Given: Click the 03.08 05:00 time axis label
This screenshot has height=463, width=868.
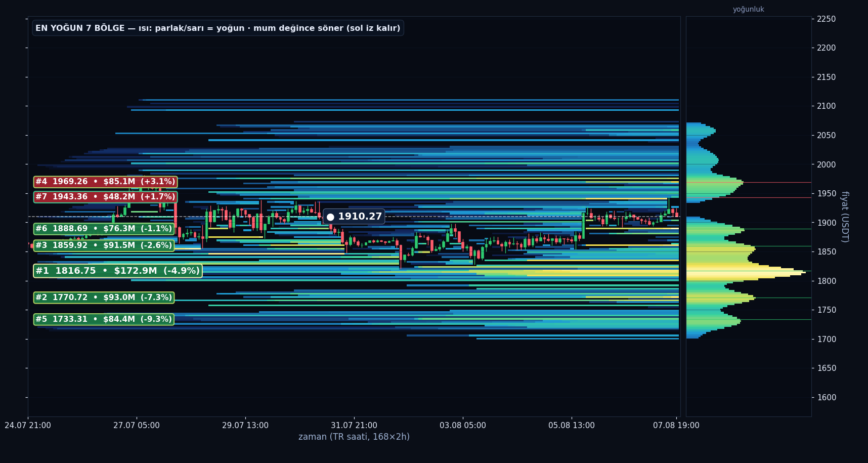Looking at the screenshot, I should 463,426.
